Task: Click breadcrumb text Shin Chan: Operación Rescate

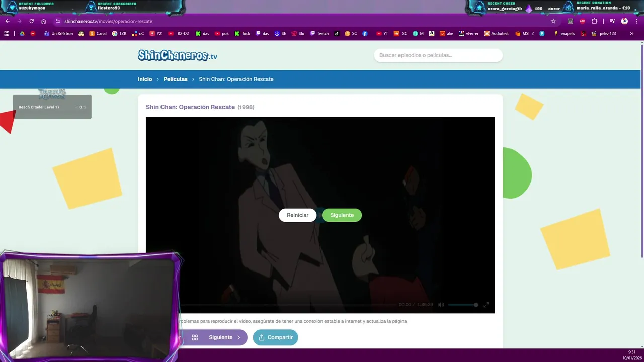Action: (x=236, y=79)
